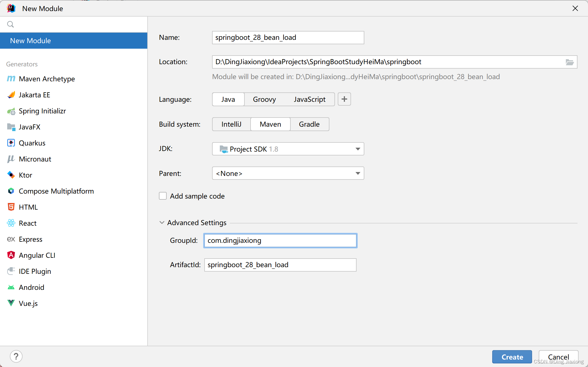Open the Parent None dropdown
588x367 pixels.
(x=288, y=173)
